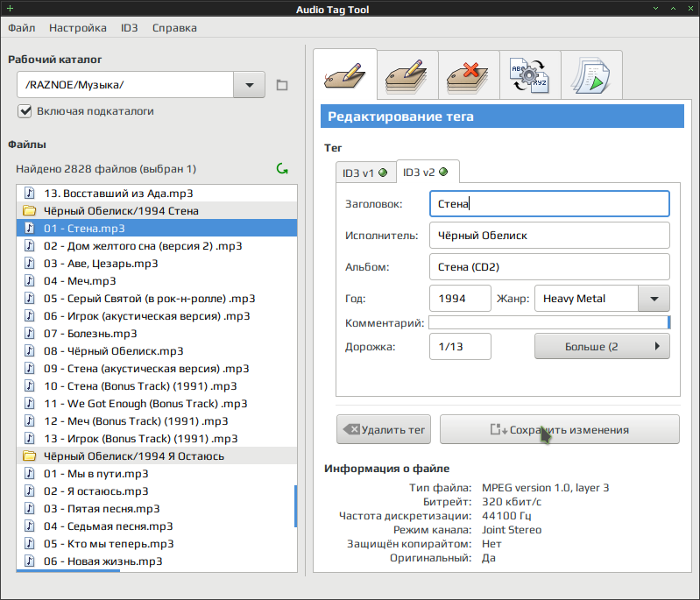700x600 pixels.
Task: Click the Заголовок input field
Action: (549, 204)
